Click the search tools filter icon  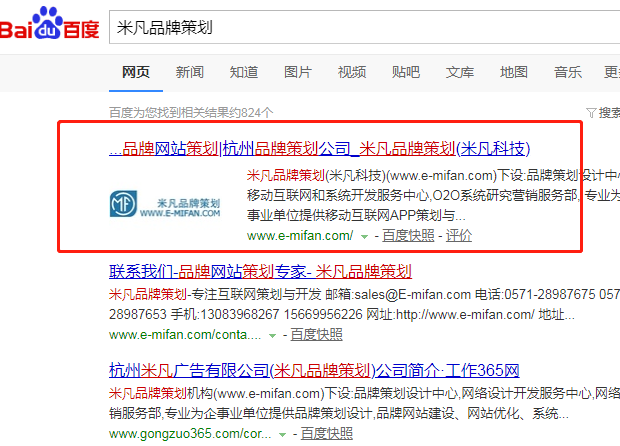point(591,113)
